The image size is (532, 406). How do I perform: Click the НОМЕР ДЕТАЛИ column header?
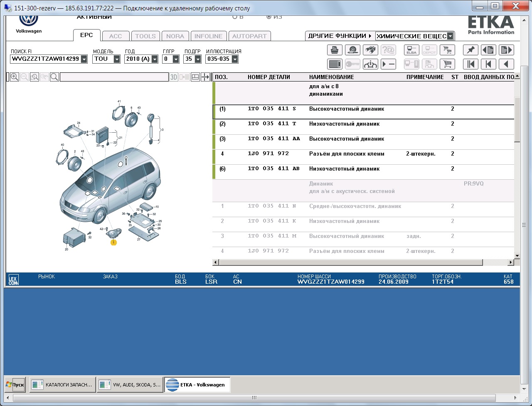coord(269,77)
